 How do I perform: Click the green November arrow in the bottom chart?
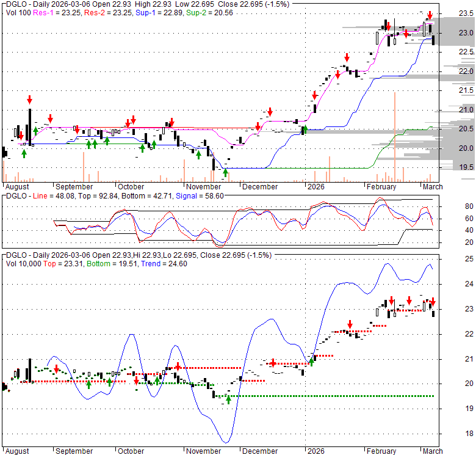coord(228,399)
